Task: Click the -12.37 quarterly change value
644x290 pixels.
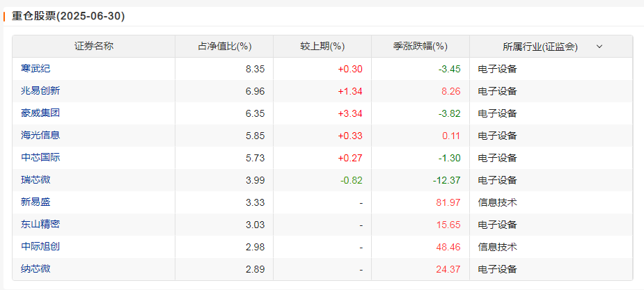Action: click(447, 180)
